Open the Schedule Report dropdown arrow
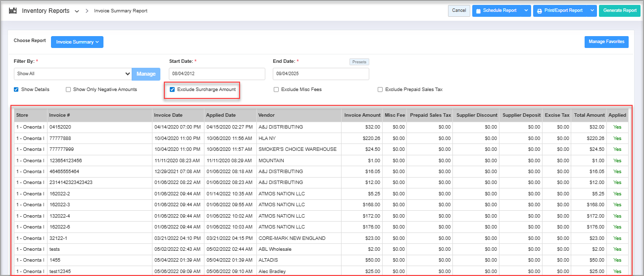644x276 pixels. [x=526, y=10]
